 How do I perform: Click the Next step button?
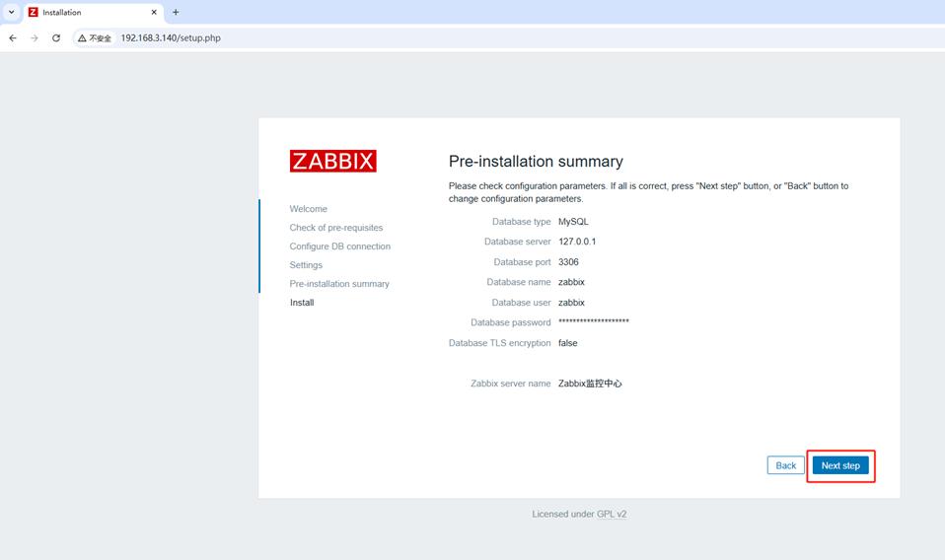840,465
